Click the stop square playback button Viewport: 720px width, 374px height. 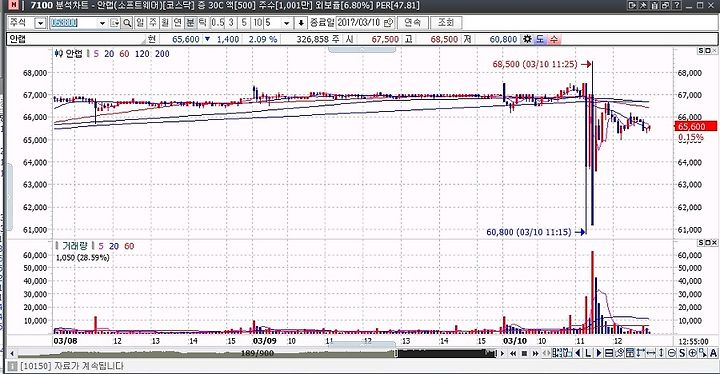[524, 353]
